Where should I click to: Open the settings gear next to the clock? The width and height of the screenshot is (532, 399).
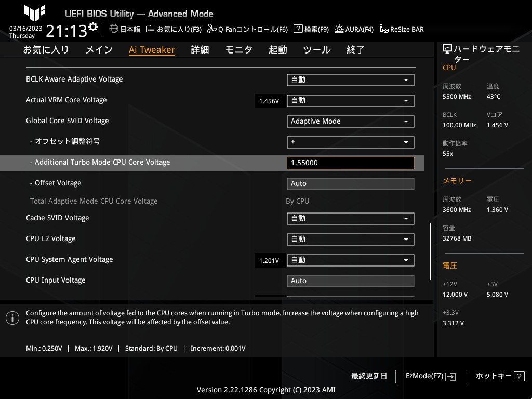[x=93, y=27]
